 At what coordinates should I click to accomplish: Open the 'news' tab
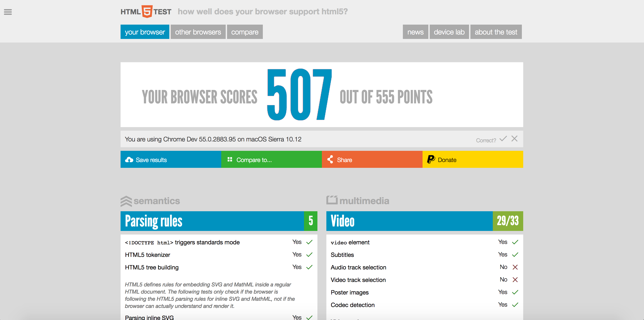click(415, 32)
